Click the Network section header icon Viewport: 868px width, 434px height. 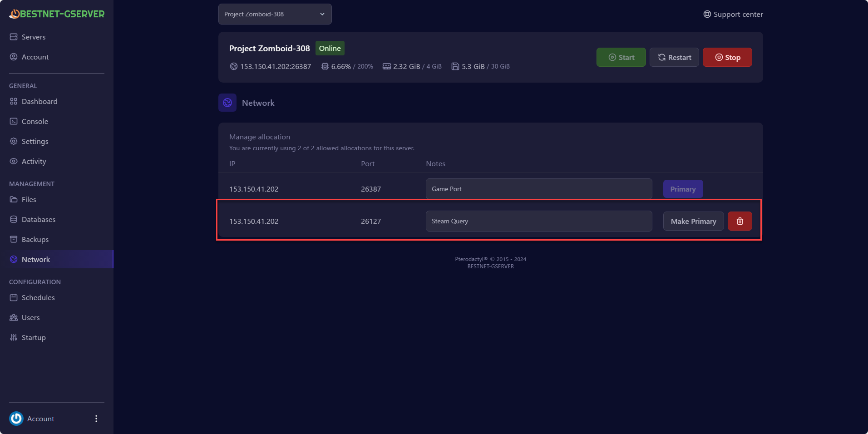point(227,103)
